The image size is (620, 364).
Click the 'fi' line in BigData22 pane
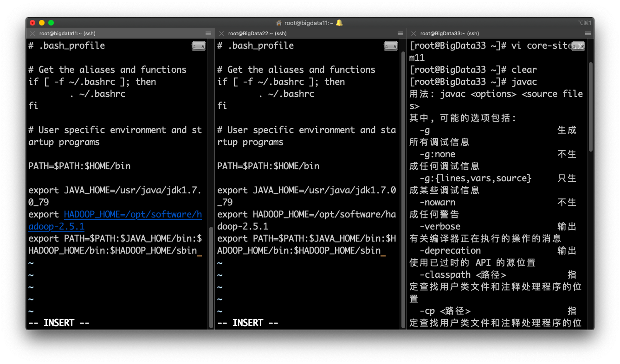click(222, 106)
